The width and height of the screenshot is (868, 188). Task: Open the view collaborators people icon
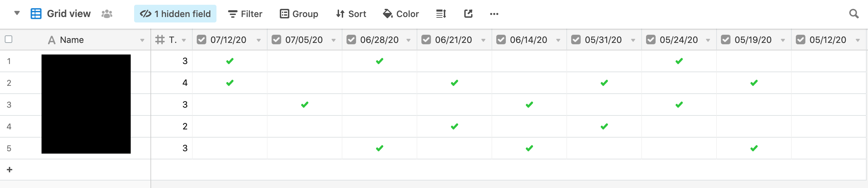tap(107, 14)
